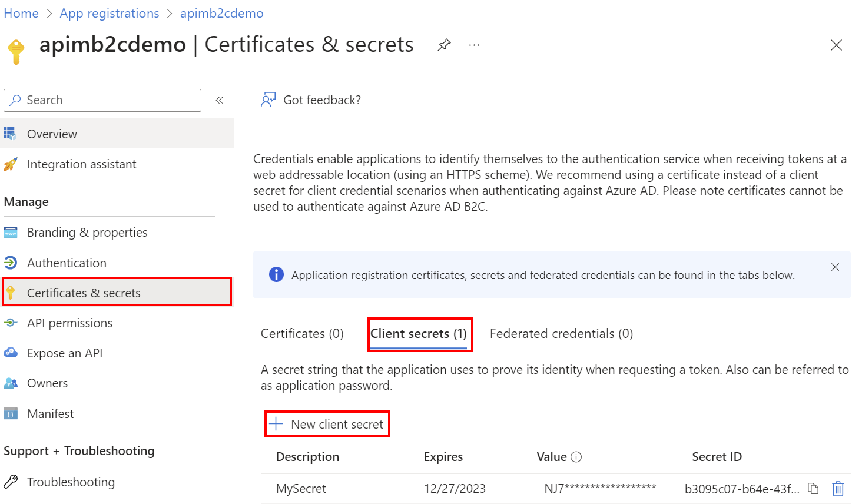Copy the Secret ID using the copy icon

click(813, 489)
